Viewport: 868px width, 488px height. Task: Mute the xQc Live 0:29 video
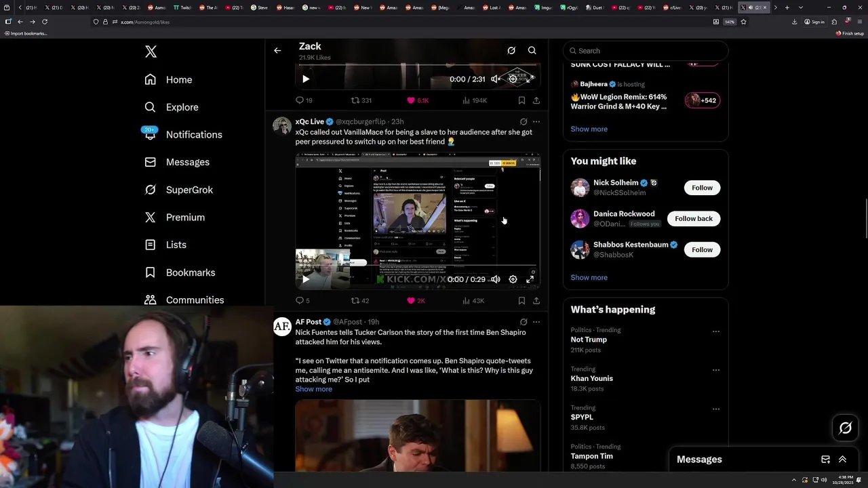(x=496, y=279)
